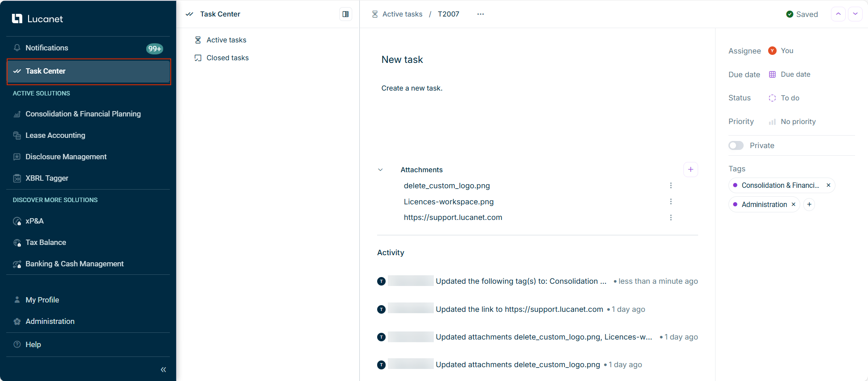
Task: Toggle the Private switch
Action: pos(736,146)
